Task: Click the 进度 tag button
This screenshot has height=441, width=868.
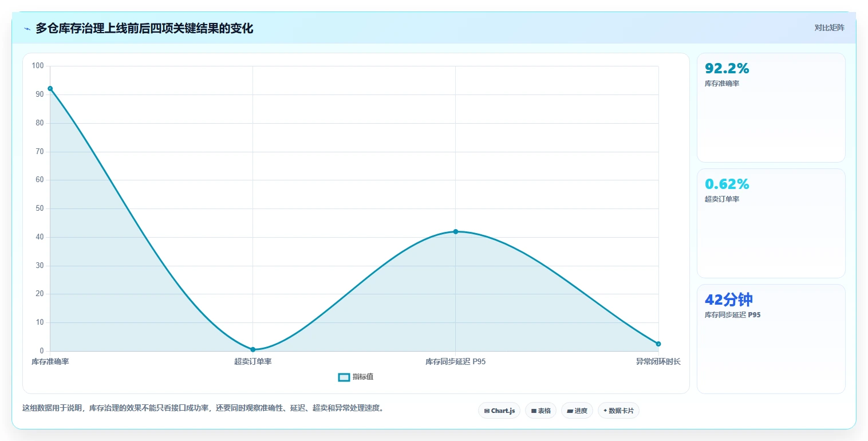Action: click(x=577, y=411)
